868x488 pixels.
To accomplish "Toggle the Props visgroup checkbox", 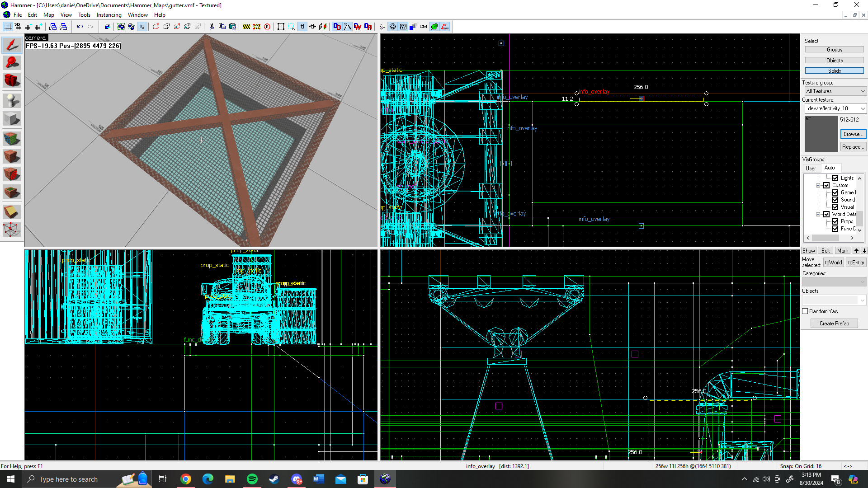I will coord(835,221).
